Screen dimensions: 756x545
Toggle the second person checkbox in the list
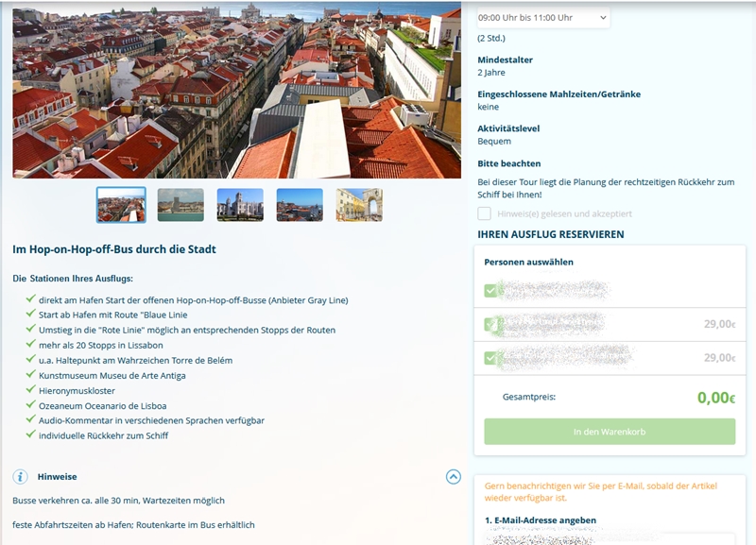tap(490, 324)
